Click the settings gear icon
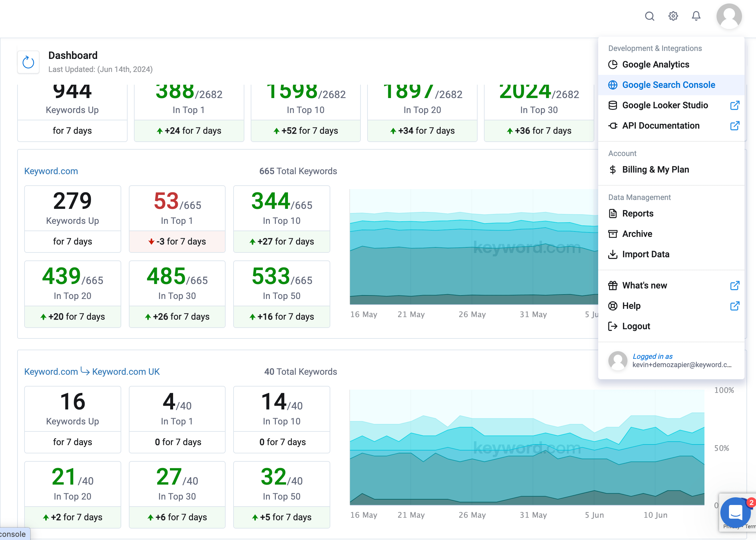Viewport: 756px width, 540px height. 673,16
